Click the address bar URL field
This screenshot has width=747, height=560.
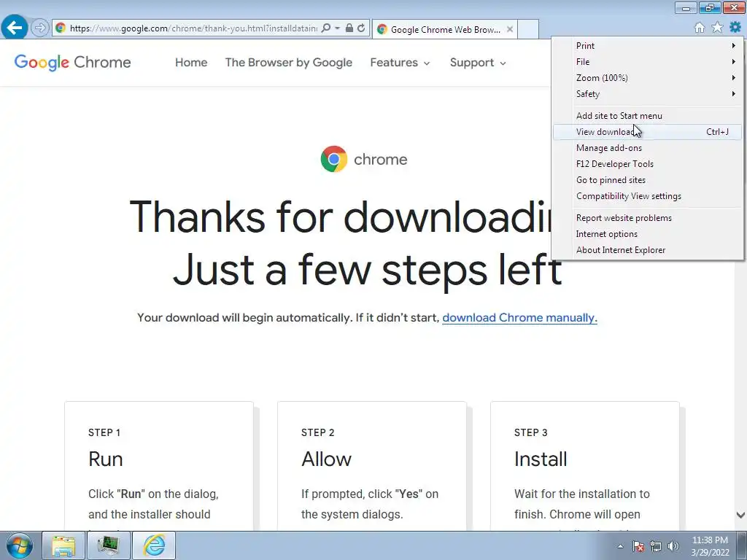click(x=193, y=28)
